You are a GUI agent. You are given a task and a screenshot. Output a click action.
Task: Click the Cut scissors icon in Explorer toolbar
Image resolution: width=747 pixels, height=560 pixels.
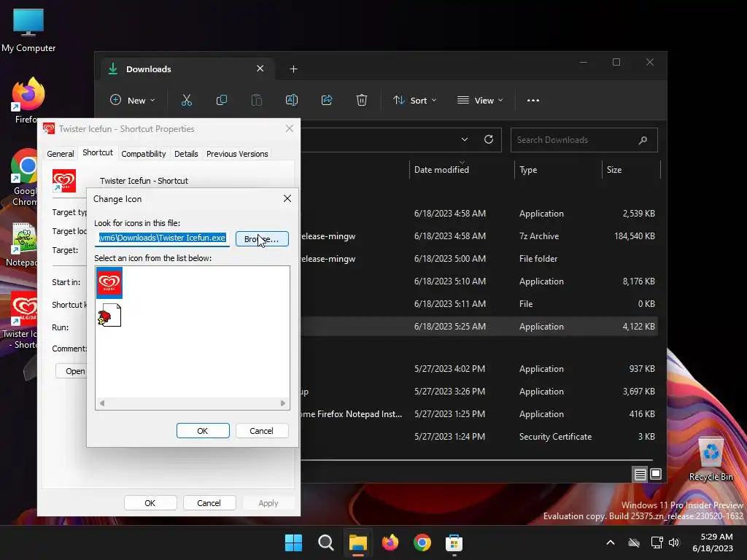[186, 101]
